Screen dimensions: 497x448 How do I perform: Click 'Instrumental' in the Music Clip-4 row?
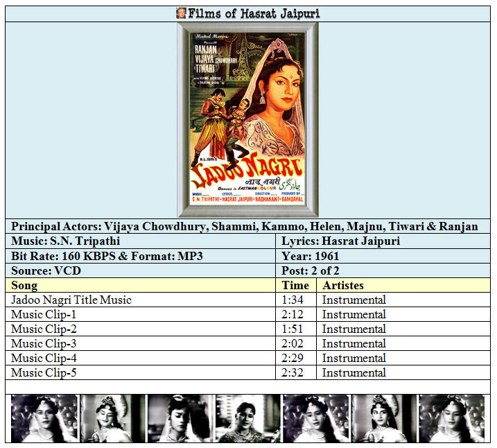coord(354,359)
